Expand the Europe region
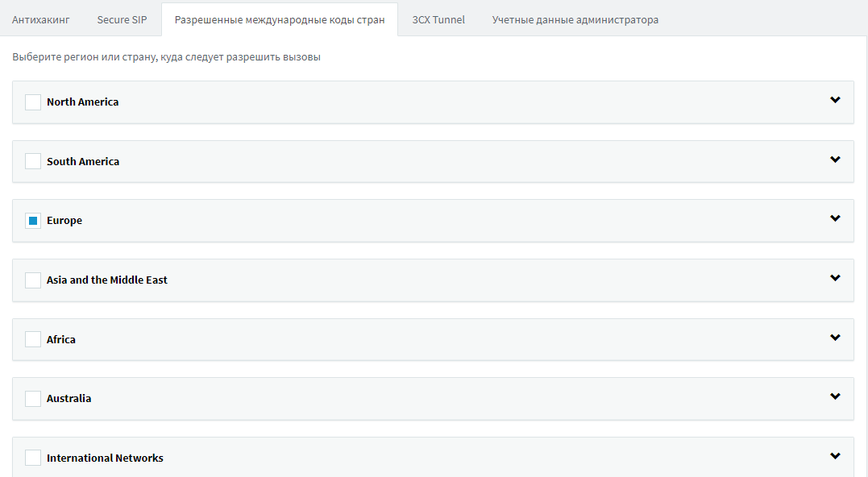Viewport: 868px width, 477px height. [834, 220]
